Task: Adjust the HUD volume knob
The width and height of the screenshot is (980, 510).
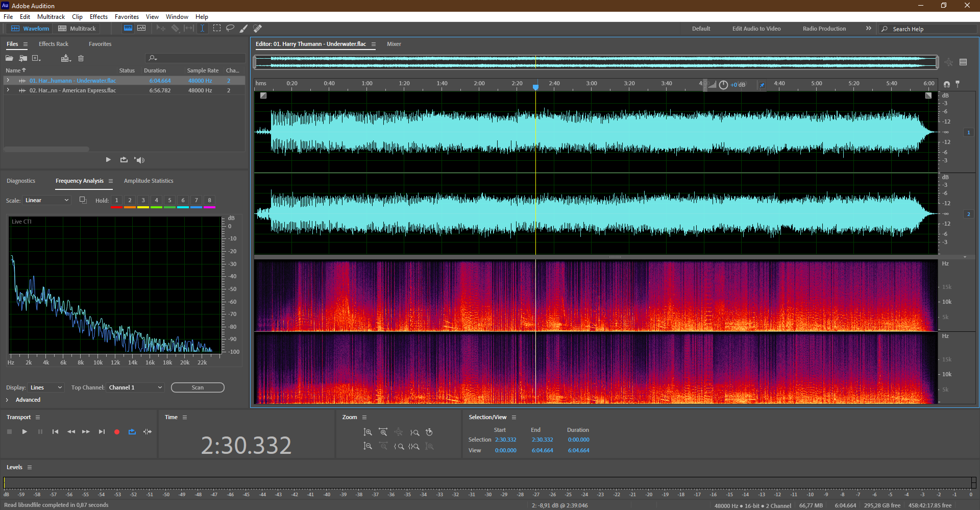Action: coord(723,85)
